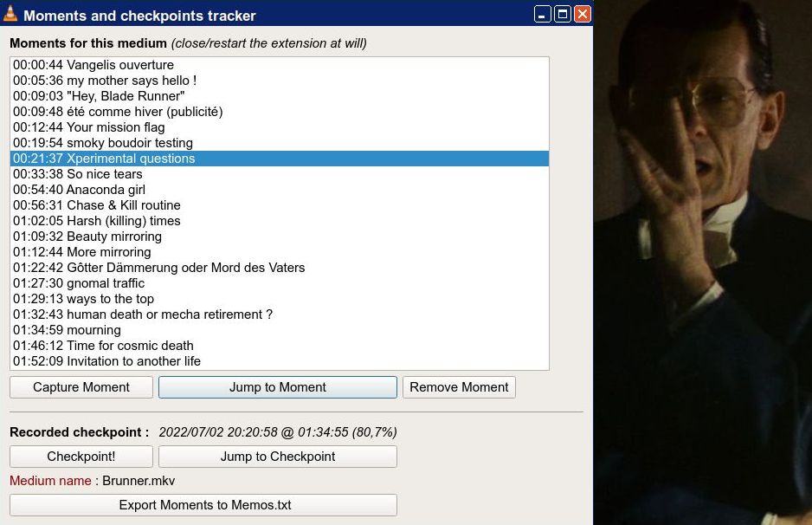
Task: Click the video frame beside the tracker
Action: click(703, 262)
